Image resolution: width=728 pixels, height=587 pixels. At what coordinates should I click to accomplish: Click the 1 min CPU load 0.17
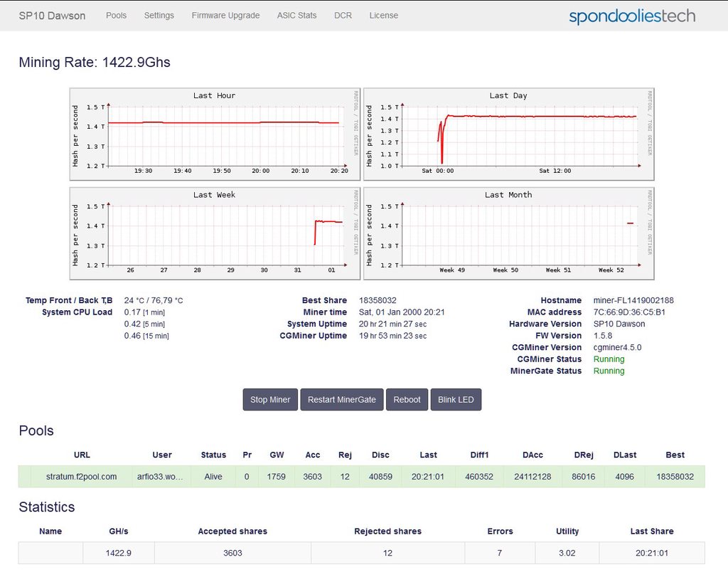[144, 312]
